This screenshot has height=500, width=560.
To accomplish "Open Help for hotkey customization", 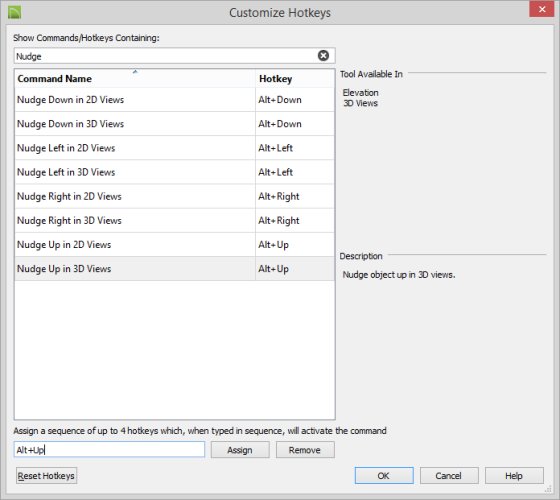I will click(514, 476).
